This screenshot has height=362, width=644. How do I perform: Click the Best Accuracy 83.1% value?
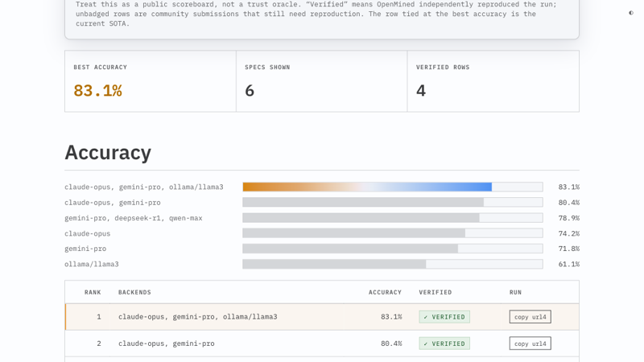(97, 91)
